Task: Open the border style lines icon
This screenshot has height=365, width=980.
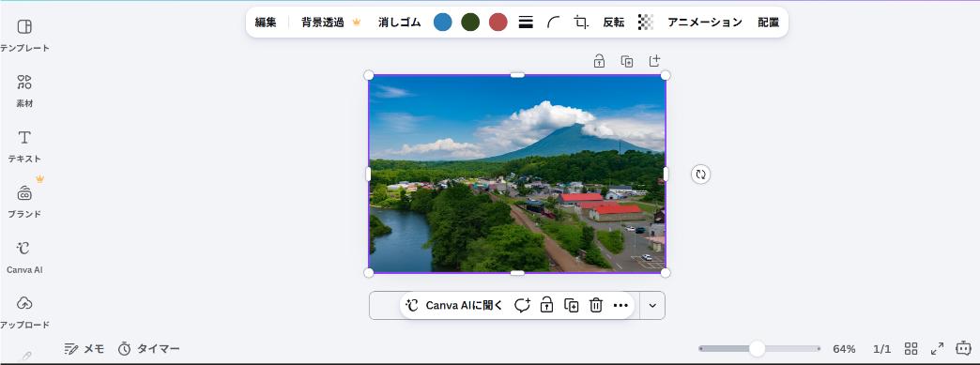Action: [526, 23]
